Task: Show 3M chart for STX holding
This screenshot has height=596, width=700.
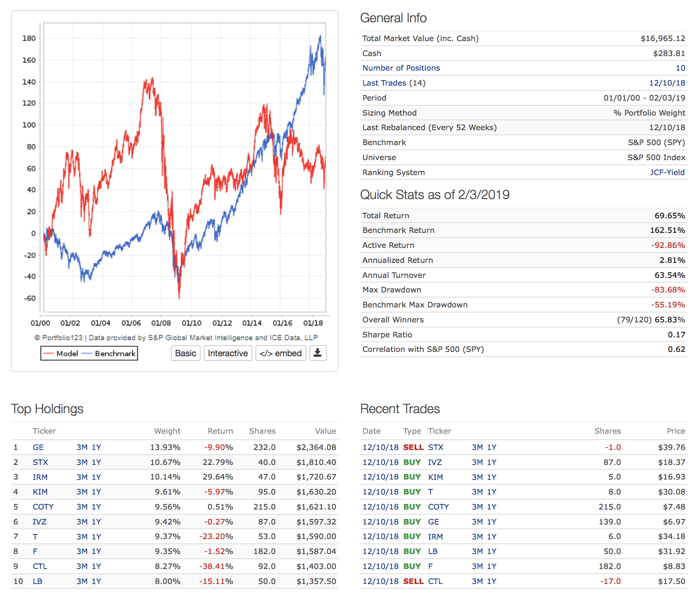Action: tap(82, 462)
